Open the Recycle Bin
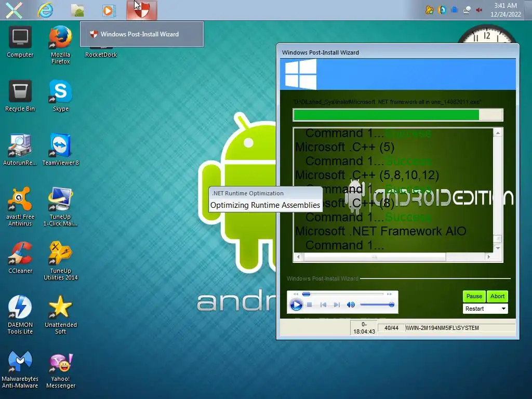This screenshot has height=399, width=532. 20,96
